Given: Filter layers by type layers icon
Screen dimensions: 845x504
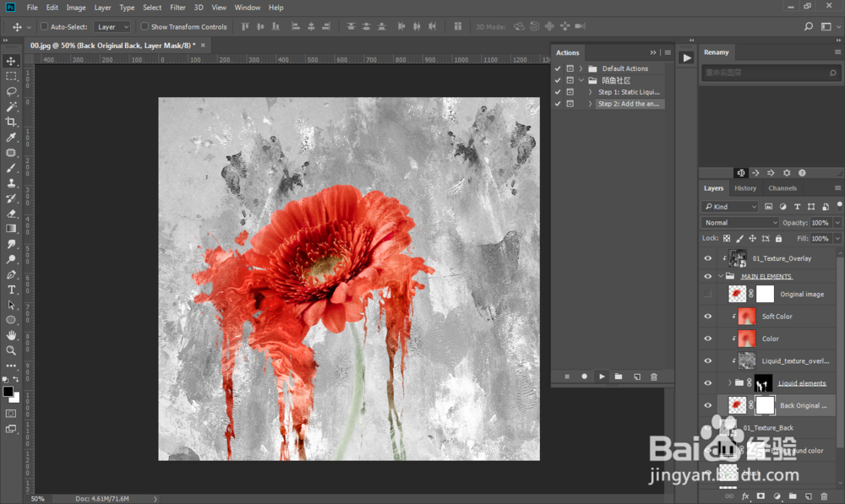Looking at the screenshot, I should point(797,206).
